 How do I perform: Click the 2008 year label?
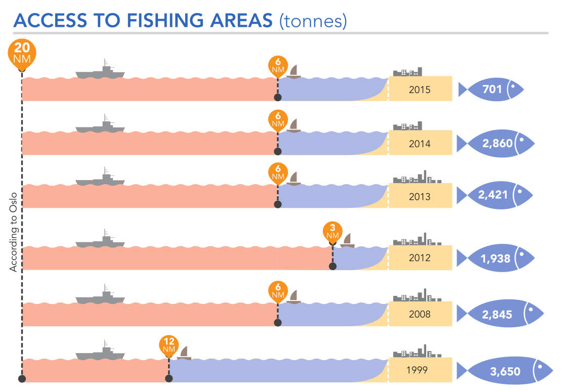click(420, 314)
